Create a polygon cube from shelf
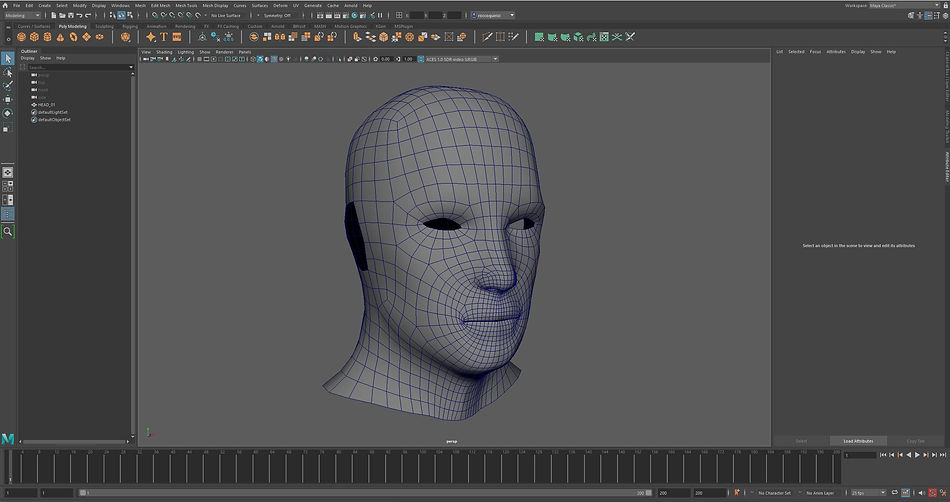 (x=35, y=37)
